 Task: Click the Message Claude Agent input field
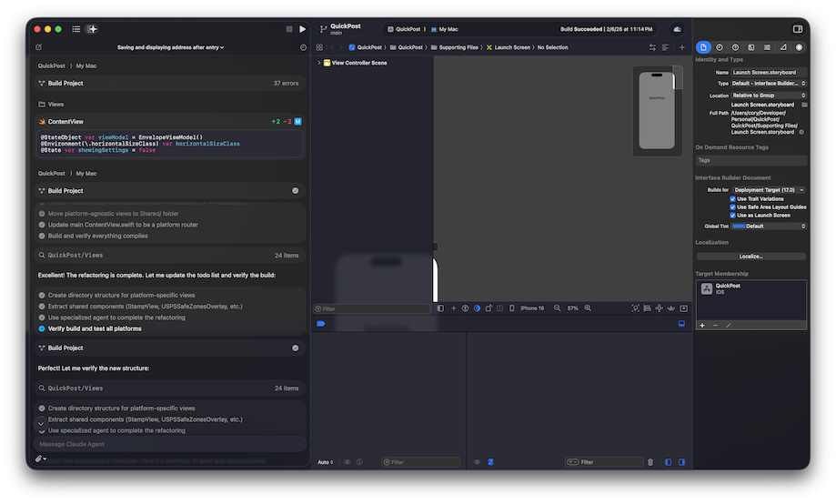click(x=169, y=444)
